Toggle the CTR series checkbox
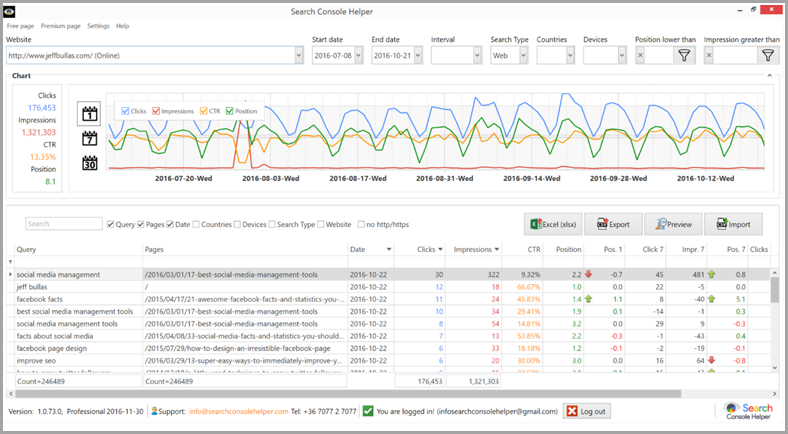Viewport: 788px width, 434px height. point(204,111)
